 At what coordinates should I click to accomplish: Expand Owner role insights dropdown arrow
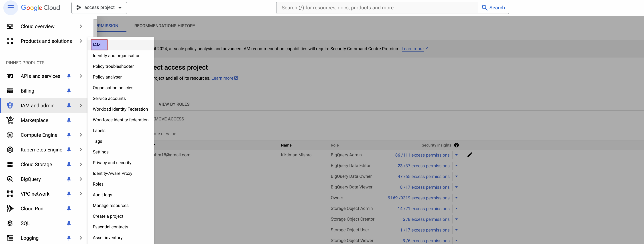(456, 198)
